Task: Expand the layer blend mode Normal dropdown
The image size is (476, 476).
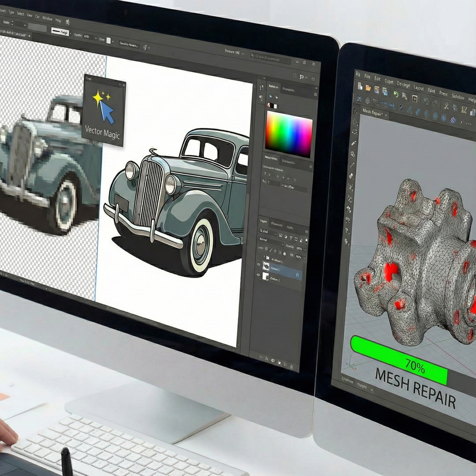Action: click(x=271, y=241)
